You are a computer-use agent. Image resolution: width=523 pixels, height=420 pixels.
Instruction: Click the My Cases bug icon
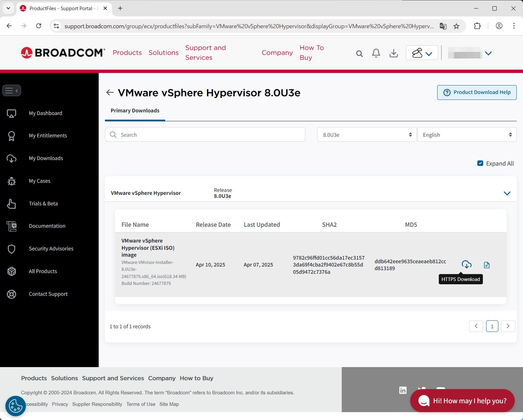tap(12, 181)
